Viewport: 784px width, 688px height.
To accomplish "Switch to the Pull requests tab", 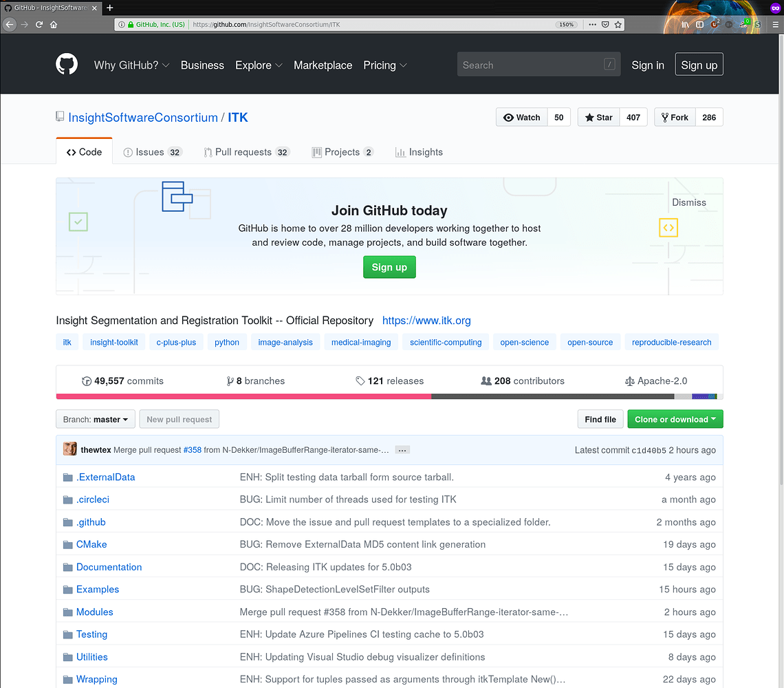I will 246,152.
